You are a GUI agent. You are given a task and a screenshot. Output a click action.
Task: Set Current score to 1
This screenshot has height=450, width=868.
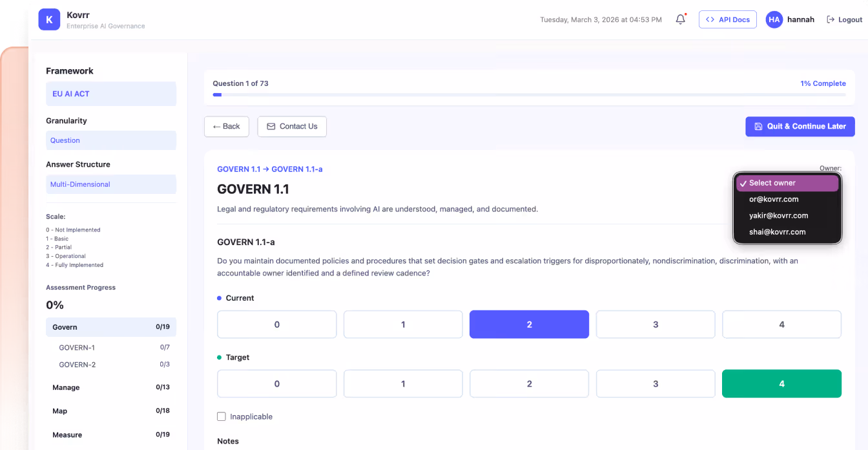(x=403, y=325)
